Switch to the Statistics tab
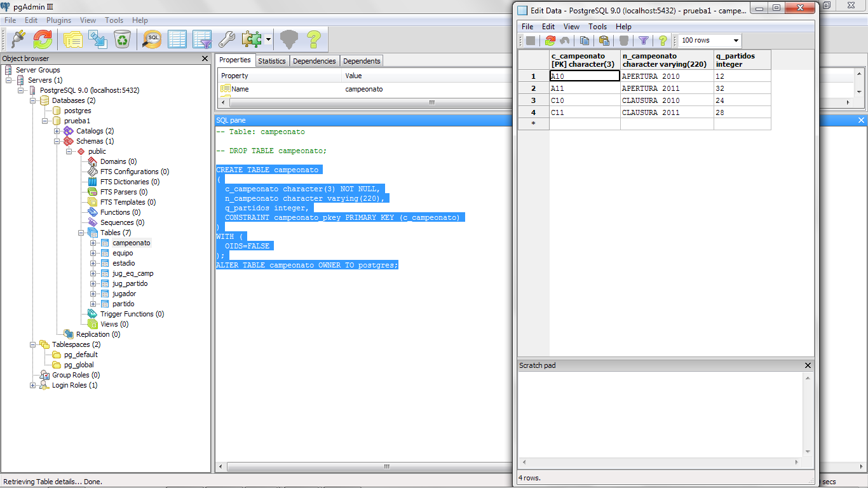 coord(272,60)
